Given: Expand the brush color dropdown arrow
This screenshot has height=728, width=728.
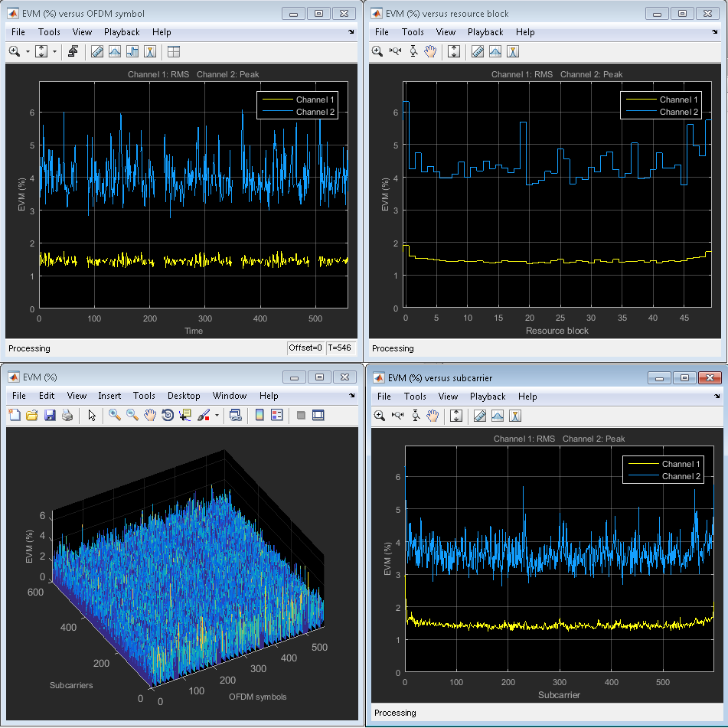Looking at the screenshot, I should [x=217, y=416].
